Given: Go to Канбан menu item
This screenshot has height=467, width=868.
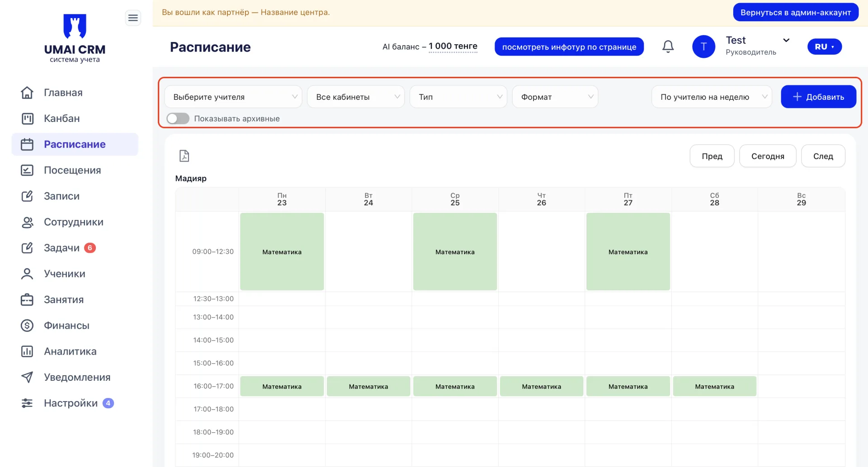Looking at the screenshot, I should (x=75, y=118).
